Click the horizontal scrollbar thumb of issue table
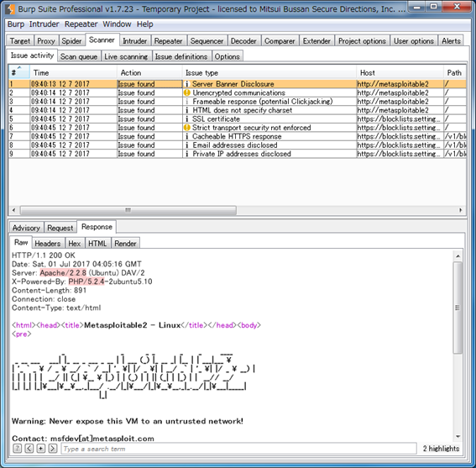 (x=128, y=210)
